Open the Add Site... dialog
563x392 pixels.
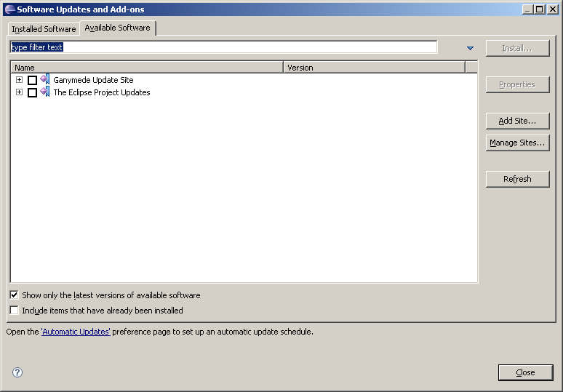coord(517,121)
